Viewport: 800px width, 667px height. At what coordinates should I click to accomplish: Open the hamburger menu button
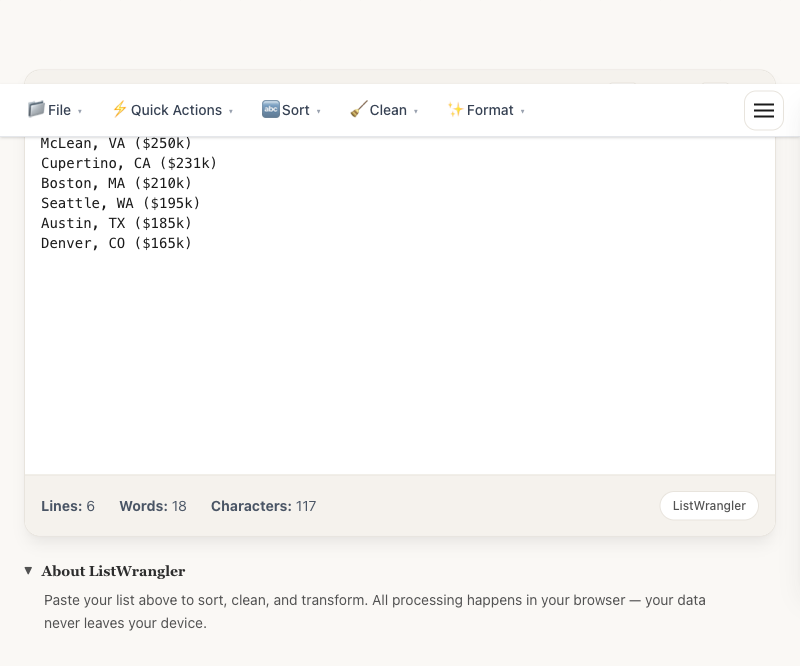[764, 110]
